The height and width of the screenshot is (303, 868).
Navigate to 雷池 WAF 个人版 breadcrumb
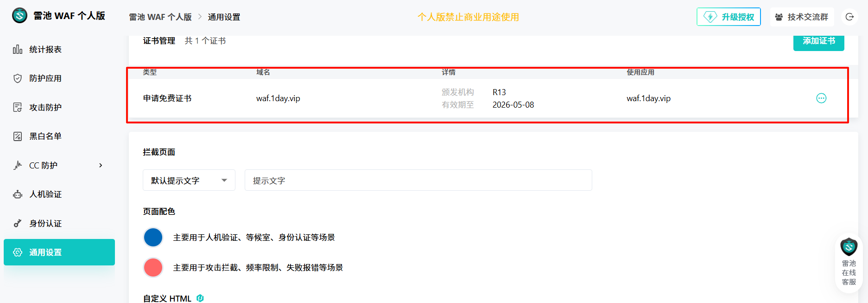tap(159, 16)
